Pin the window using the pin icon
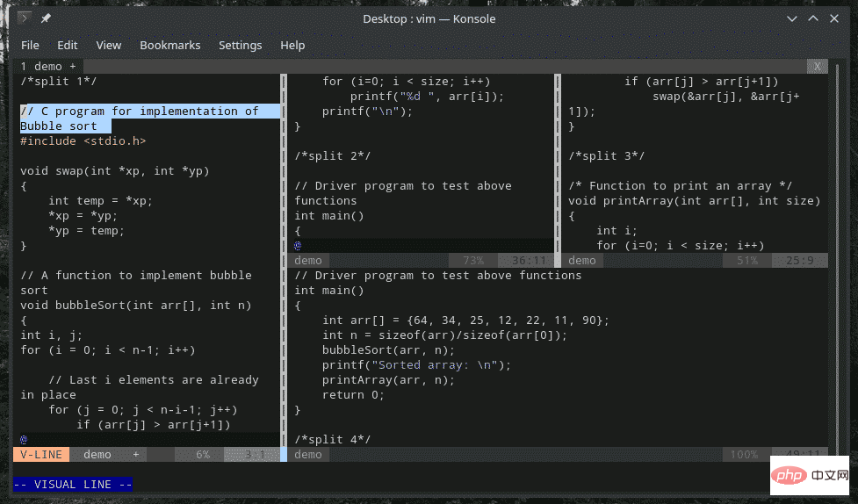 [x=46, y=18]
